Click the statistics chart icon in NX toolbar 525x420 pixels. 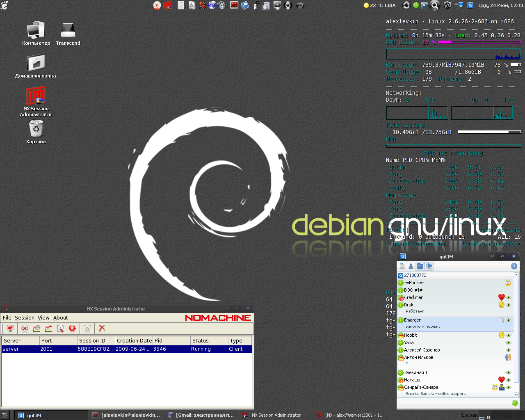[x=48, y=328]
